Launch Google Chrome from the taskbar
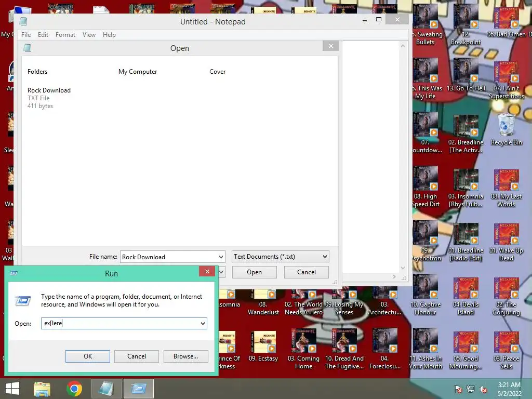Screen dimensions: 532x399 click(x=74, y=389)
